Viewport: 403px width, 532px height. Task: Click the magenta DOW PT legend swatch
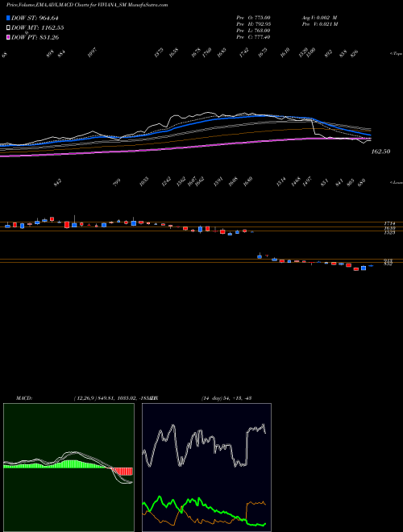click(x=8, y=37)
